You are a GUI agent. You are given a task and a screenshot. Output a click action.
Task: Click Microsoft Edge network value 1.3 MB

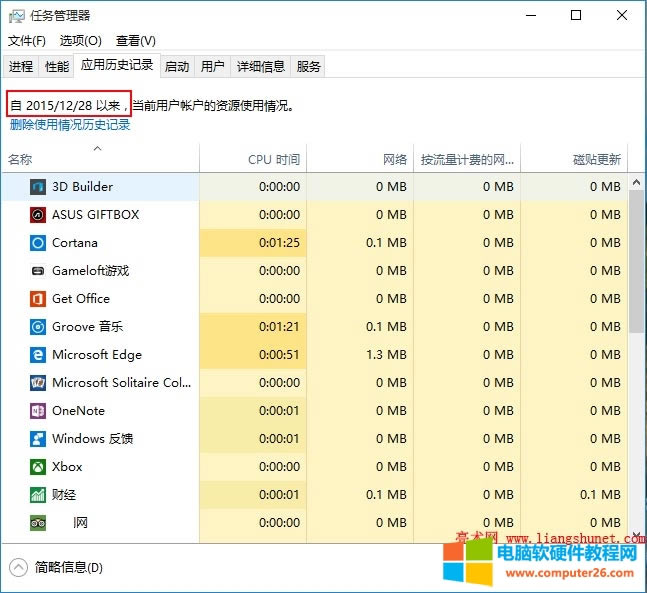[386, 355]
